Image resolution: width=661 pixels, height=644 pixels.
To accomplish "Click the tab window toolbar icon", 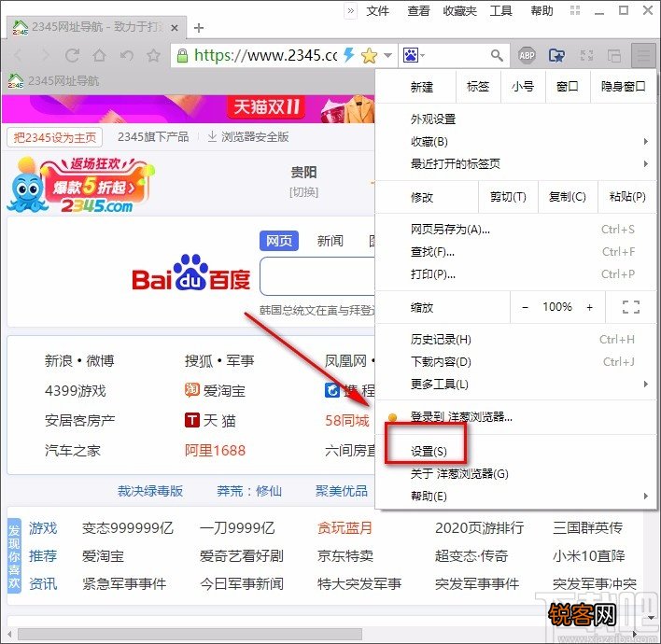I will click(613, 55).
